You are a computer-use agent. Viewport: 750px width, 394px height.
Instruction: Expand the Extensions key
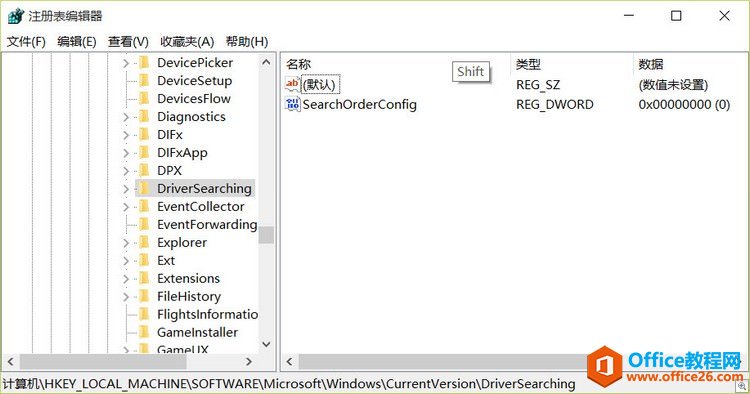(126, 279)
